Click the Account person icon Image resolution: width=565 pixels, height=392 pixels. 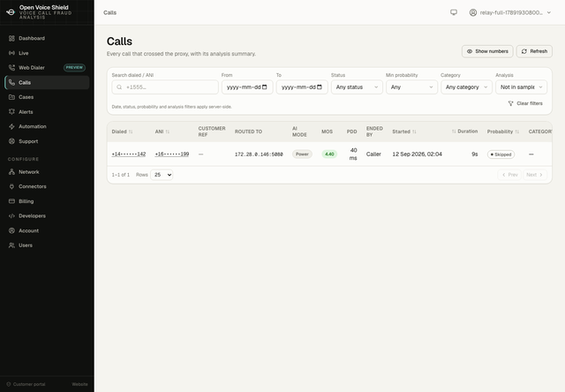[11, 230]
